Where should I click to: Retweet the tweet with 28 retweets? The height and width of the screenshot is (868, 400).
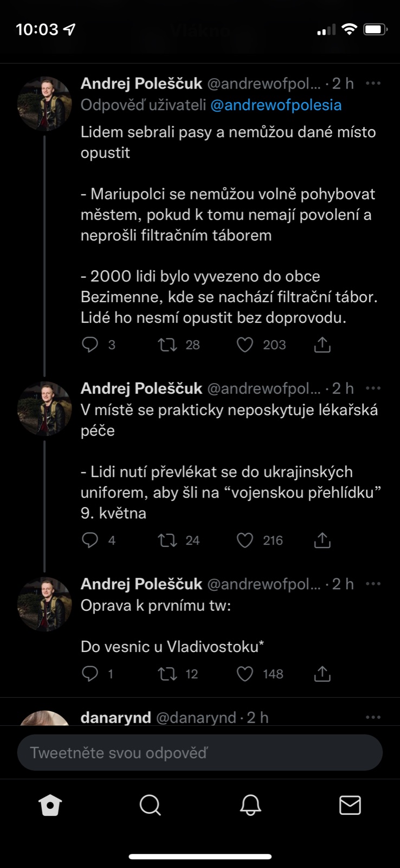point(167,344)
